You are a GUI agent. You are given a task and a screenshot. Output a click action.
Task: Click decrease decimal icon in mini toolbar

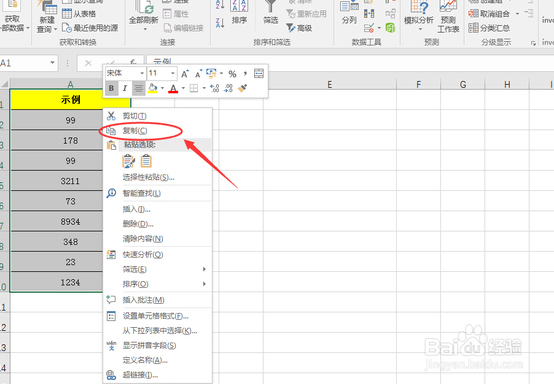pos(229,88)
